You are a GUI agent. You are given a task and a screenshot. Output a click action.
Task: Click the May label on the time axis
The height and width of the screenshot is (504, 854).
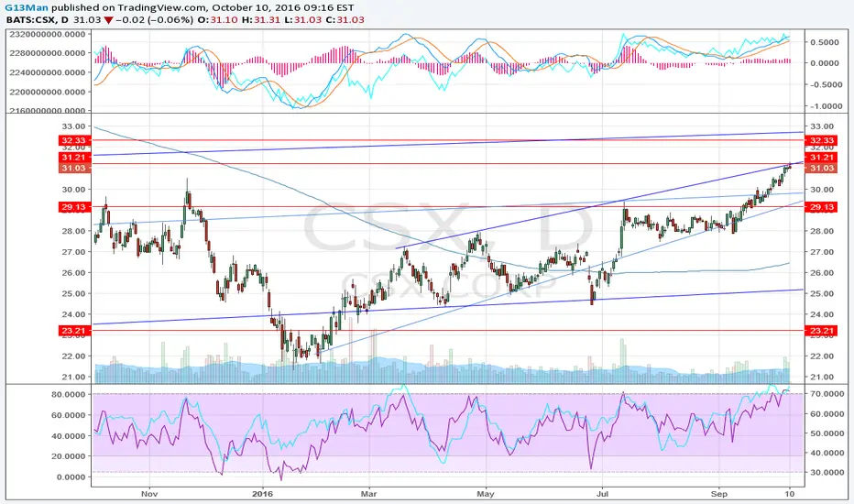coord(486,494)
